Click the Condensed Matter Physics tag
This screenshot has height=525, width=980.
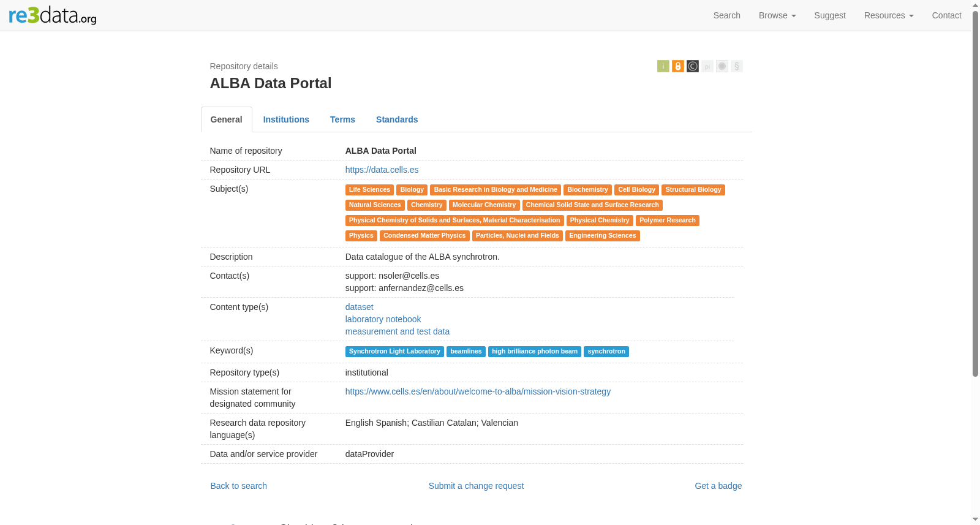tap(424, 236)
